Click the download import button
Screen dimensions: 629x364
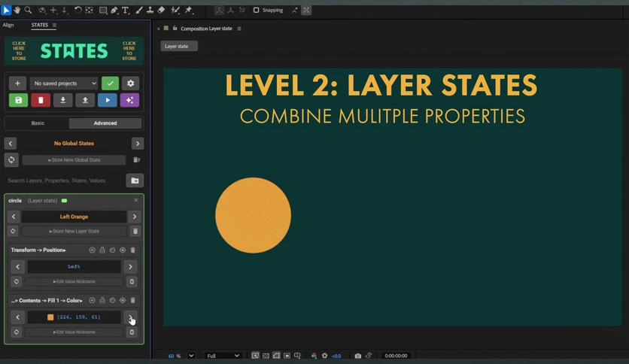(x=63, y=100)
